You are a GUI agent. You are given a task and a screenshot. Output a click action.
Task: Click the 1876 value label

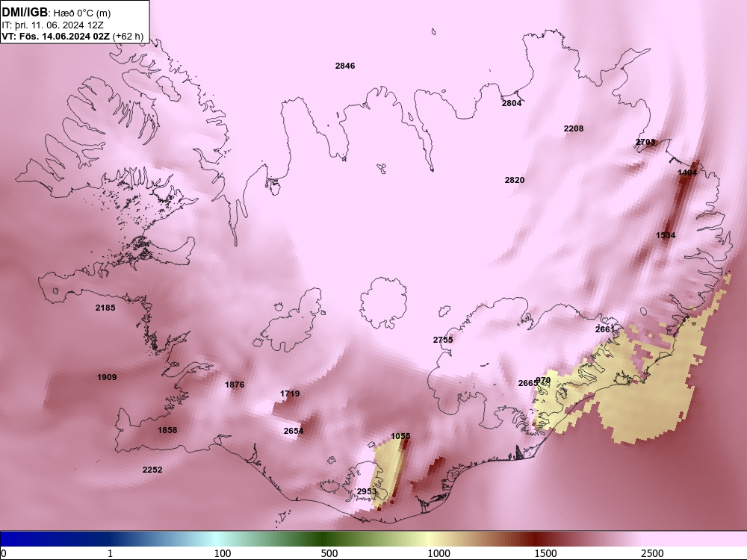235,385
